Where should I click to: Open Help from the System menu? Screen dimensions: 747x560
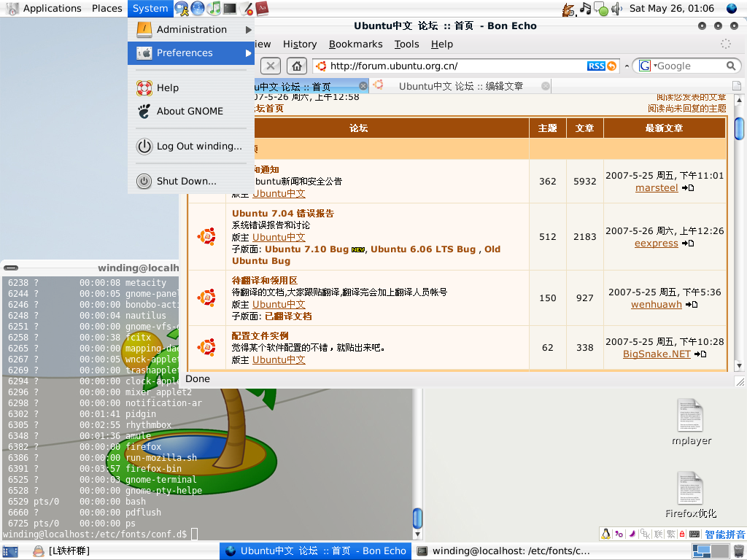coord(191,87)
